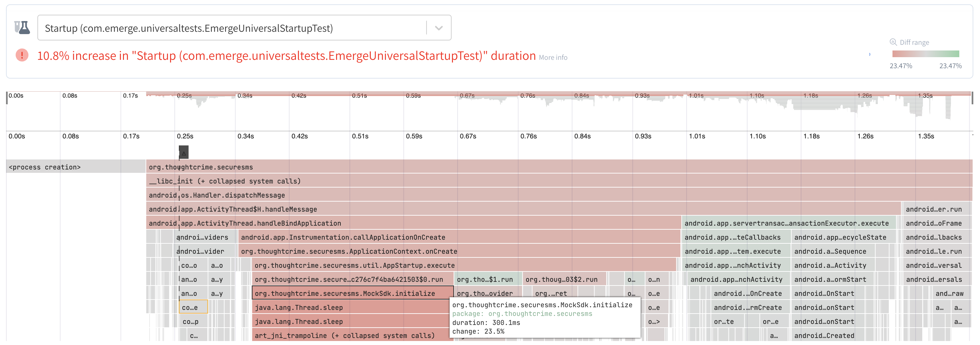Click the red alert warning icon
This screenshot has width=980, height=345.
click(x=22, y=55)
